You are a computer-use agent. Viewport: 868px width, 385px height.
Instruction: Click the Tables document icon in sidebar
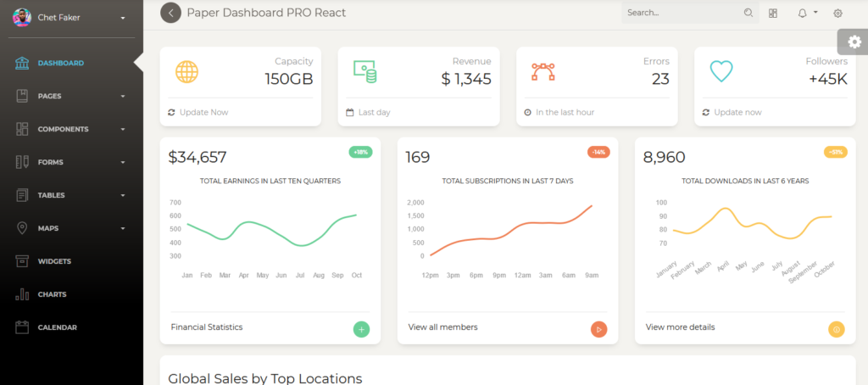click(x=22, y=195)
